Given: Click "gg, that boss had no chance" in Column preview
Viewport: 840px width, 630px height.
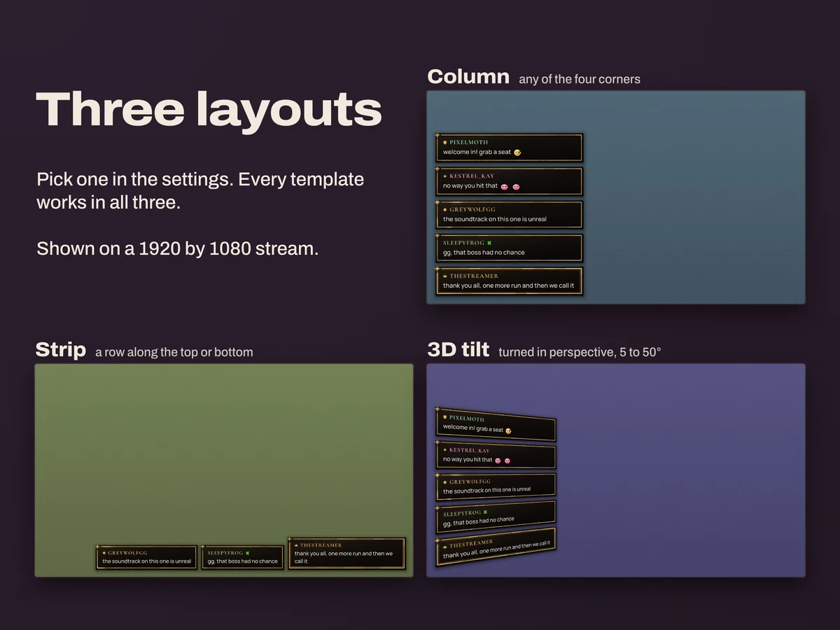Looking at the screenshot, I should 484,253.
